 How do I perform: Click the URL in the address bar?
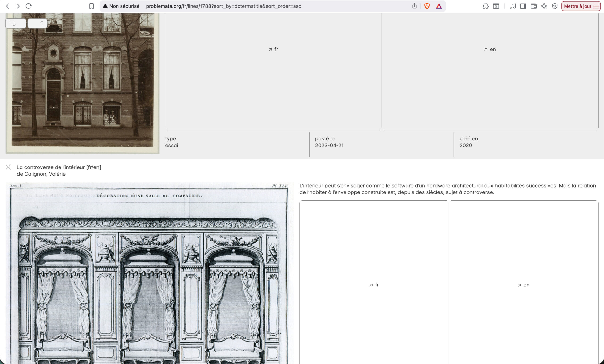pyautogui.click(x=223, y=6)
